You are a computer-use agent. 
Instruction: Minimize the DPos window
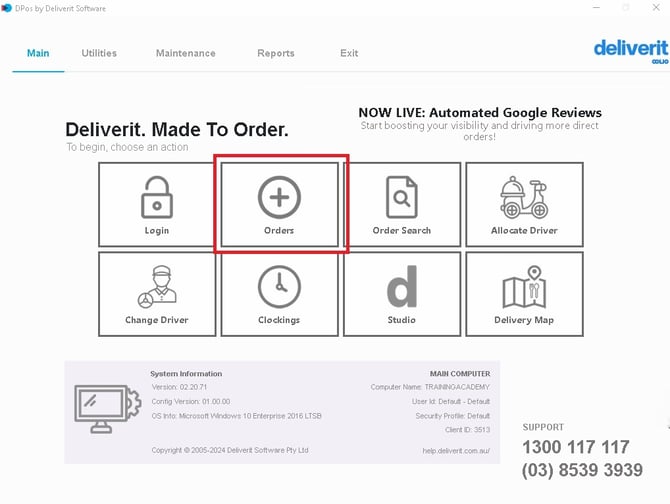click(x=597, y=8)
